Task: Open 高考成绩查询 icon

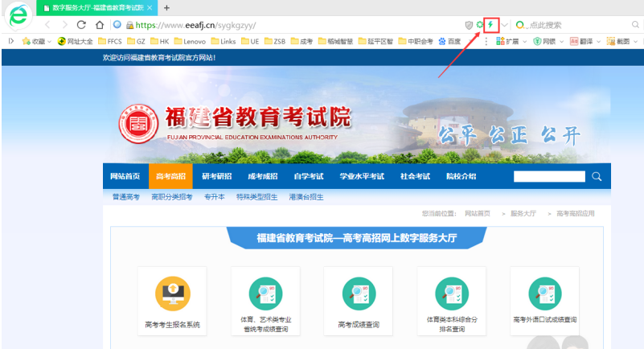Action: click(359, 294)
